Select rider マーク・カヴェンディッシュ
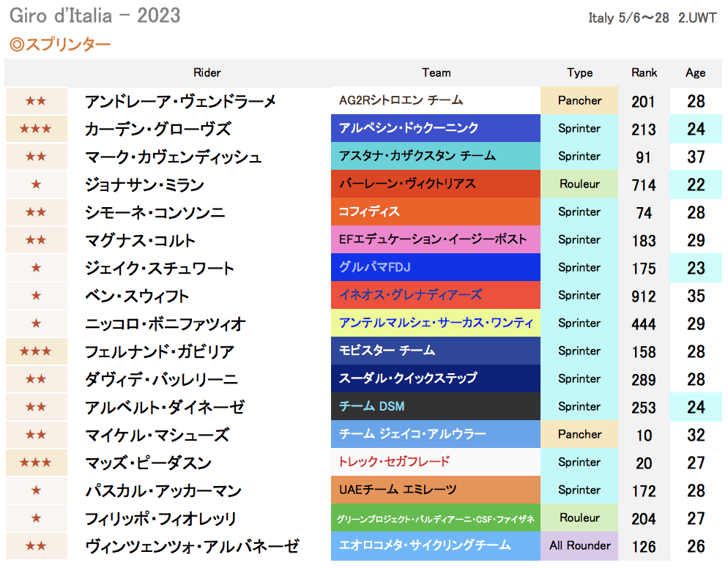The width and height of the screenshot is (728, 568). (x=173, y=157)
